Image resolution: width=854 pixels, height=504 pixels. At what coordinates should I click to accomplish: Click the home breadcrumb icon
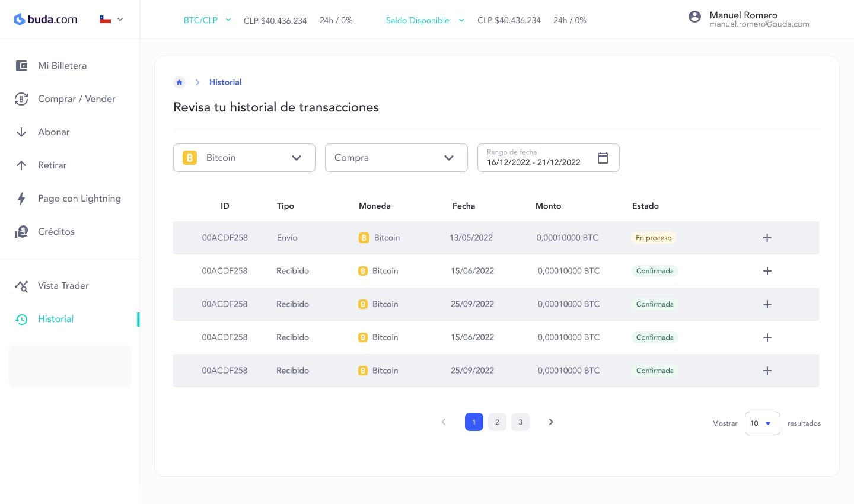(179, 82)
